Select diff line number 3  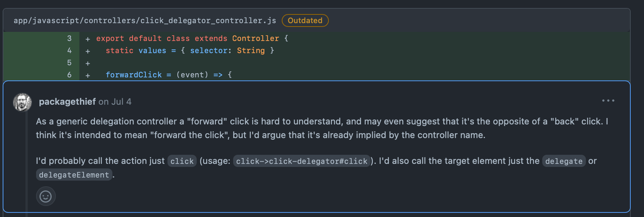pos(69,38)
